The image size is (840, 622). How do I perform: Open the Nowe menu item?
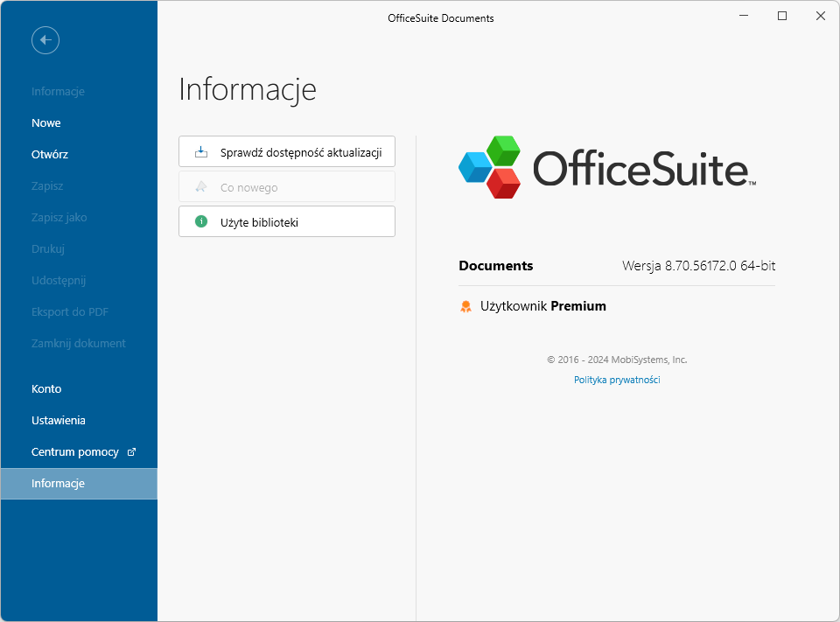(x=79, y=122)
